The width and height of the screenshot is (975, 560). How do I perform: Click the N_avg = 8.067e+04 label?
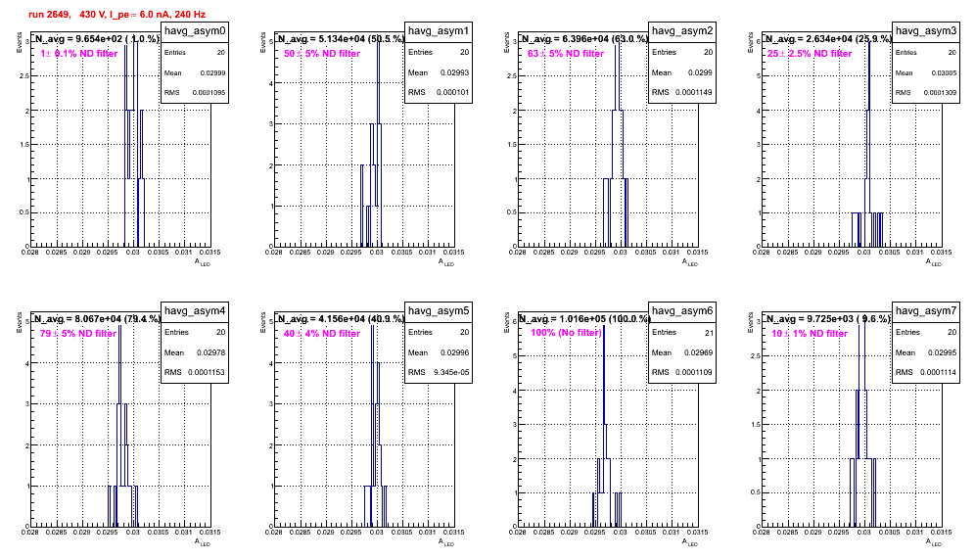(97, 318)
